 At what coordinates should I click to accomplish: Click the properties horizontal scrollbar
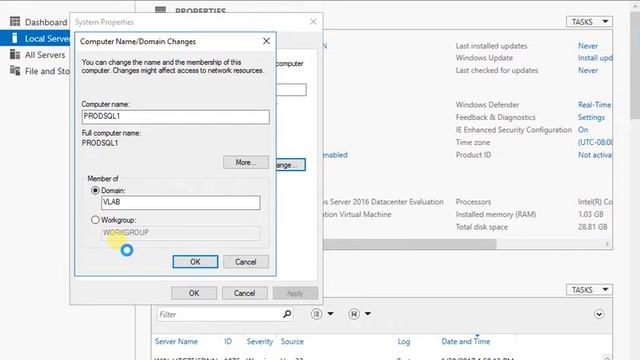(410, 244)
